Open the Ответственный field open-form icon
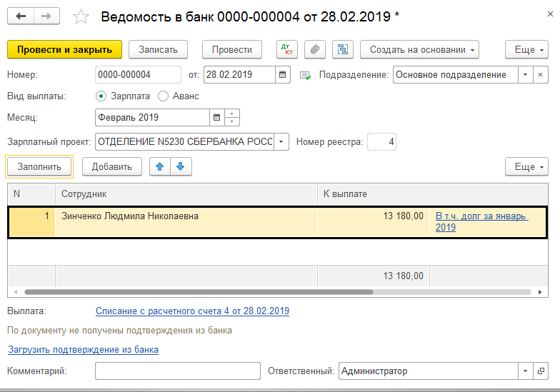This screenshot has width=560, height=392. click(542, 371)
